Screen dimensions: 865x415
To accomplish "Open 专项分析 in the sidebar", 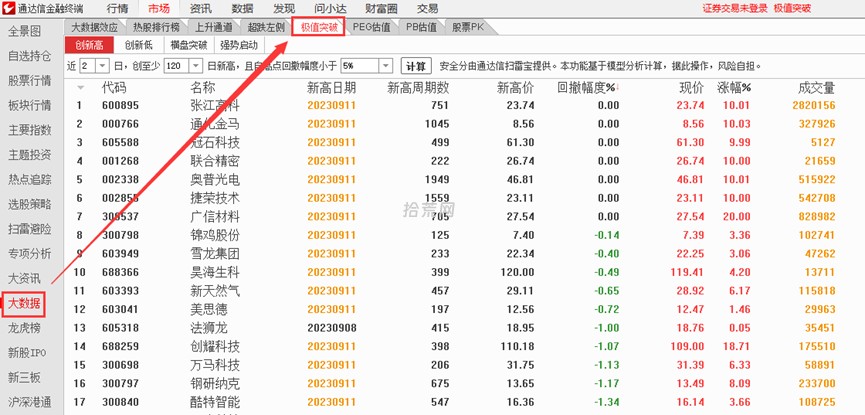I will tap(30, 254).
